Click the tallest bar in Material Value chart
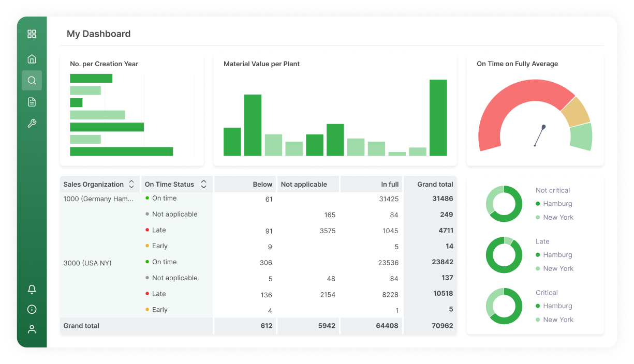The height and width of the screenshot is (364, 634). pyautogui.click(x=438, y=117)
